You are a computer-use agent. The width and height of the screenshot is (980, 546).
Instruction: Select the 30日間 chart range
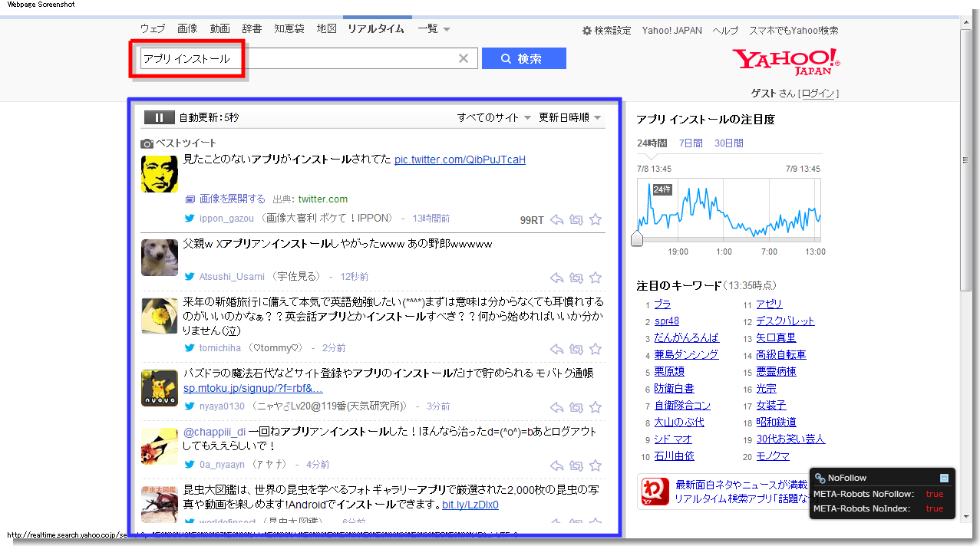(x=728, y=143)
